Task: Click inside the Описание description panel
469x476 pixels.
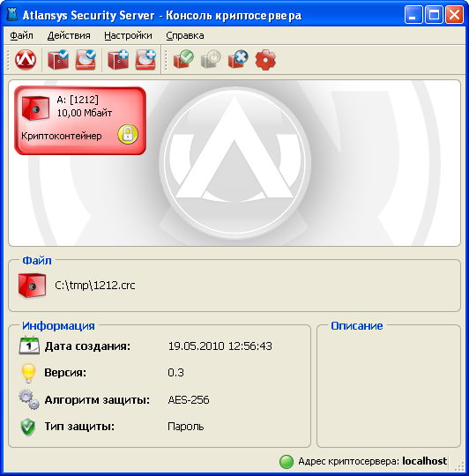Action: (x=389, y=389)
